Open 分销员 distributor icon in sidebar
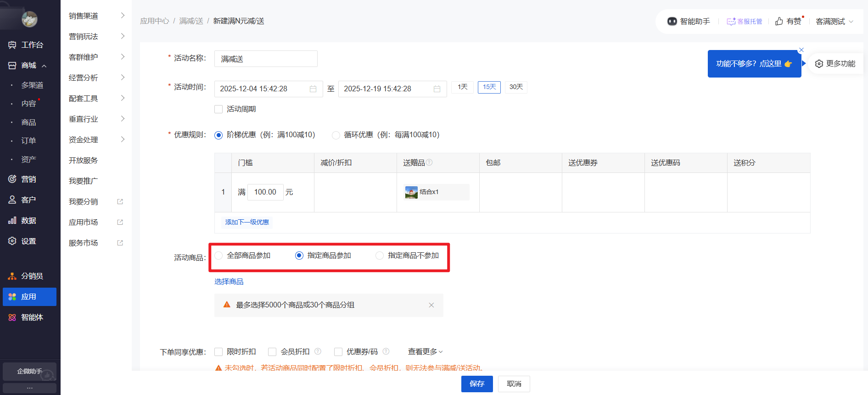868x395 pixels. (12, 276)
